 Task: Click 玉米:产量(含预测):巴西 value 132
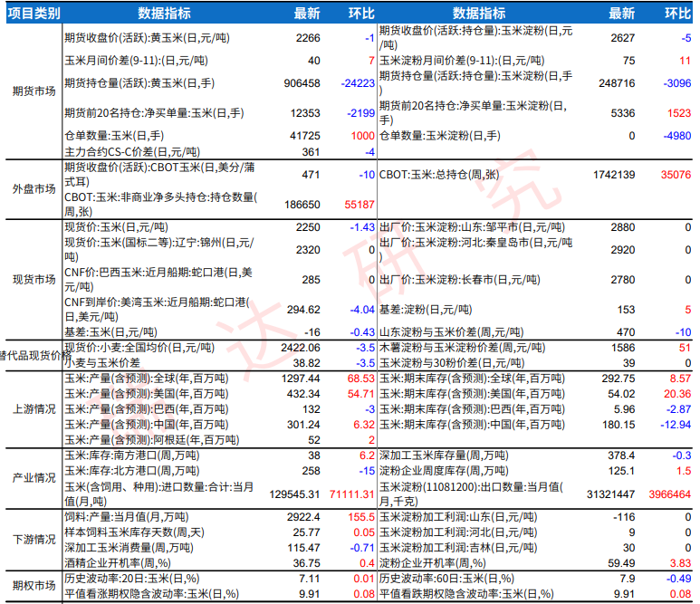click(312, 409)
